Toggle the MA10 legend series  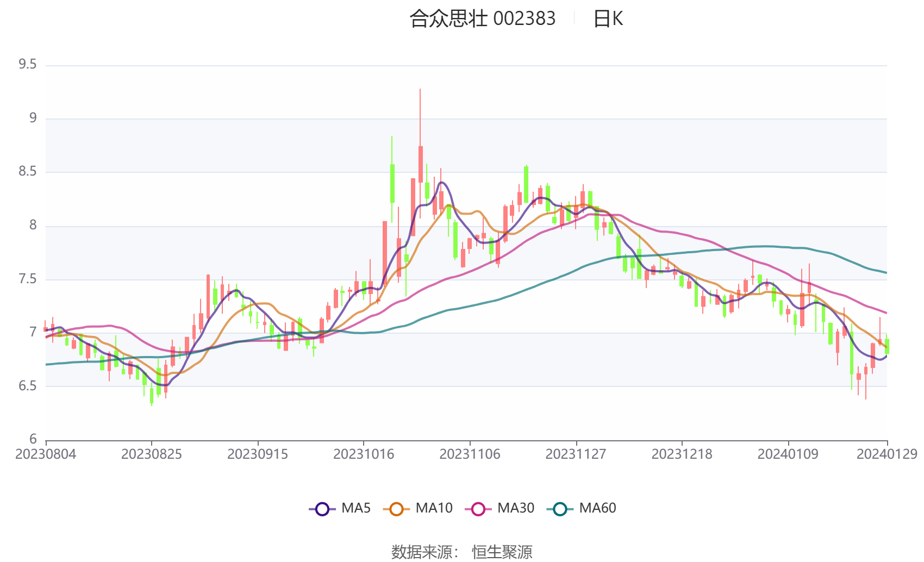click(x=417, y=508)
